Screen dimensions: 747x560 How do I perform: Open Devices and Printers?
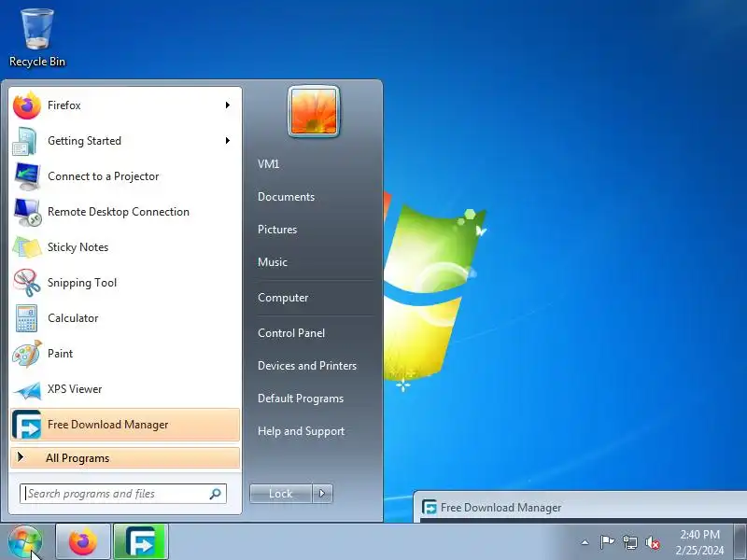click(x=307, y=366)
